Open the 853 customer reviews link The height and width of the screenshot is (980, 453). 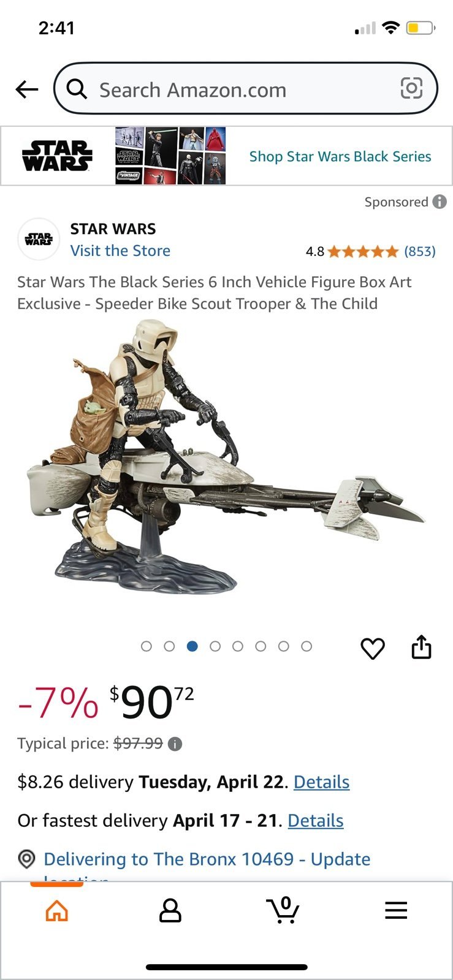(420, 251)
